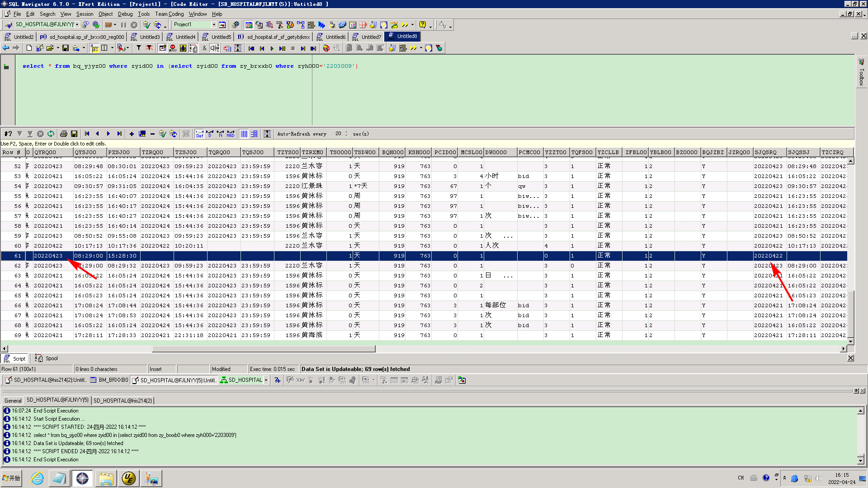Open the SD_HOSPITAL@FJLNYY session dropdown
The width and height of the screenshot is (868, 488).
coord(77,24)
